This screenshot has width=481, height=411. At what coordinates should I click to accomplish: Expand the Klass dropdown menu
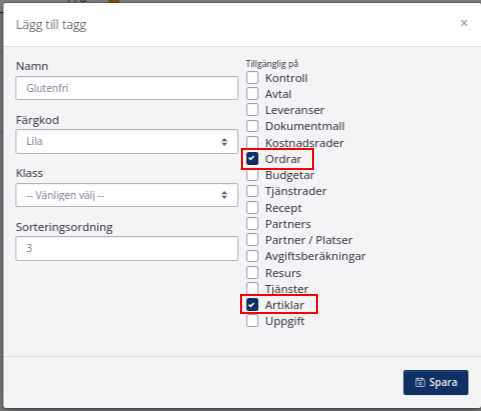[127, 195]
